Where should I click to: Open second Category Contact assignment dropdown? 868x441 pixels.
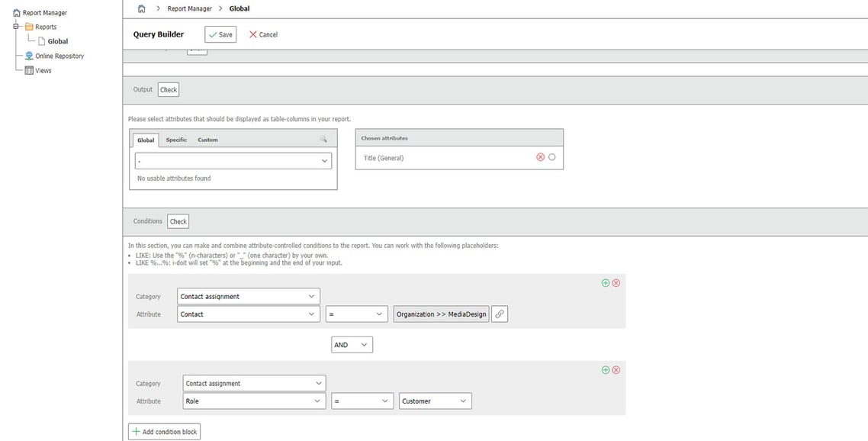click(254, 383)
